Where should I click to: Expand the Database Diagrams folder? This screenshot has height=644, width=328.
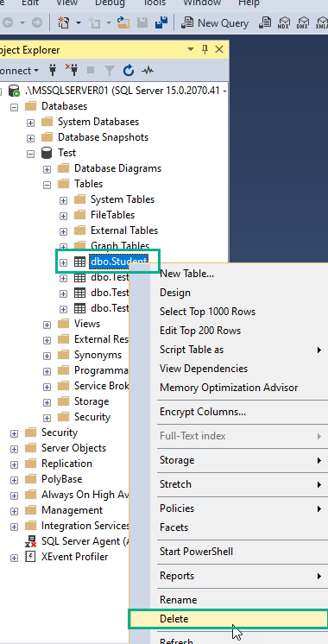coord(47,169)
